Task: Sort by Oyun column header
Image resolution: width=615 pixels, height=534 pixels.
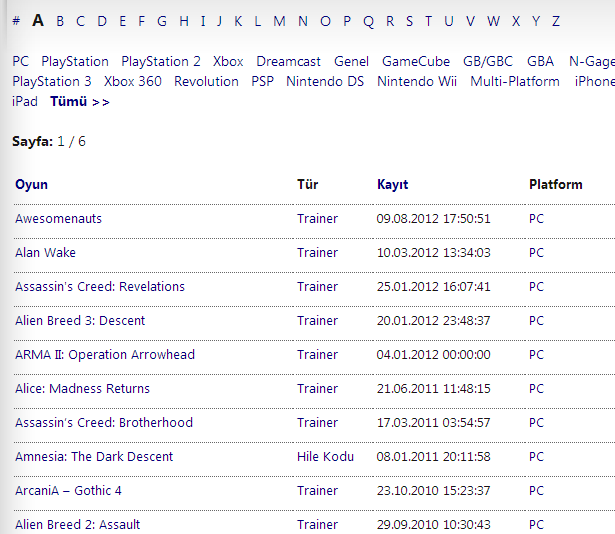Action: click(x=31, y=184)
